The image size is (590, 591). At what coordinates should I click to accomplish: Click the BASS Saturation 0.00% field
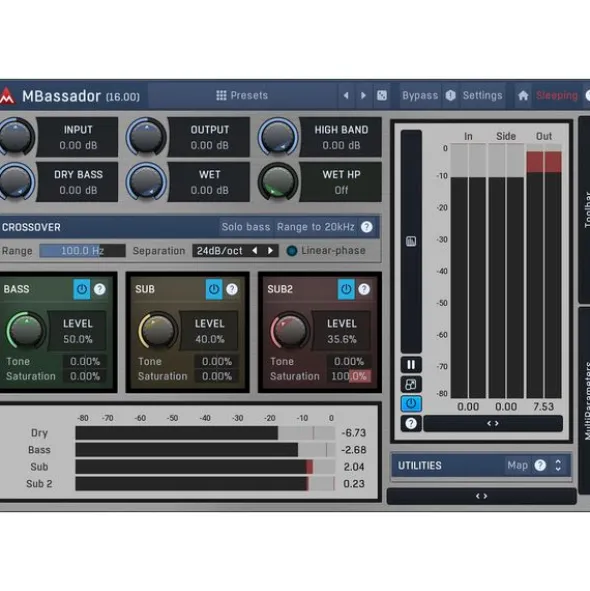coord(85,376)
